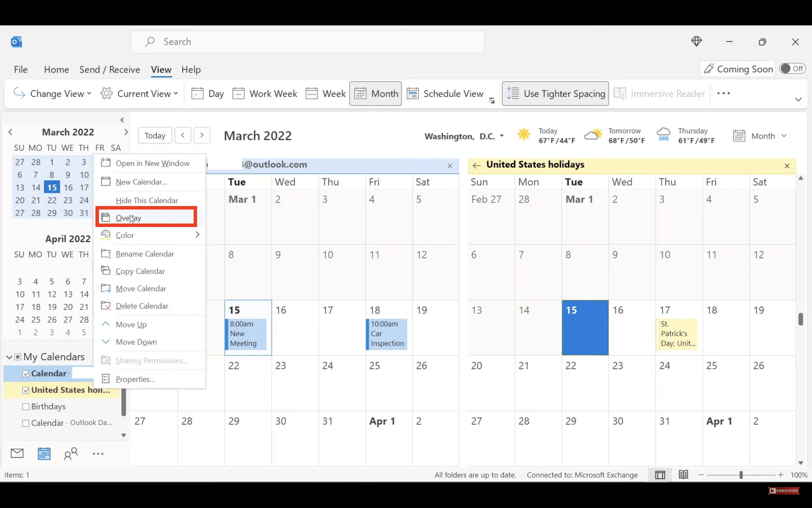Switch to Normal view status icon
This screenshot has width=812, height=508.
660,475
